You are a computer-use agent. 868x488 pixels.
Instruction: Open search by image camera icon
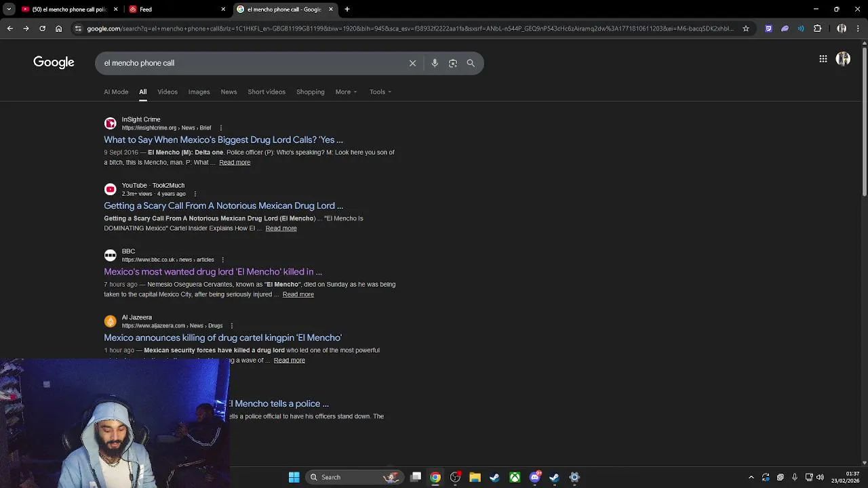coord(453,63)
